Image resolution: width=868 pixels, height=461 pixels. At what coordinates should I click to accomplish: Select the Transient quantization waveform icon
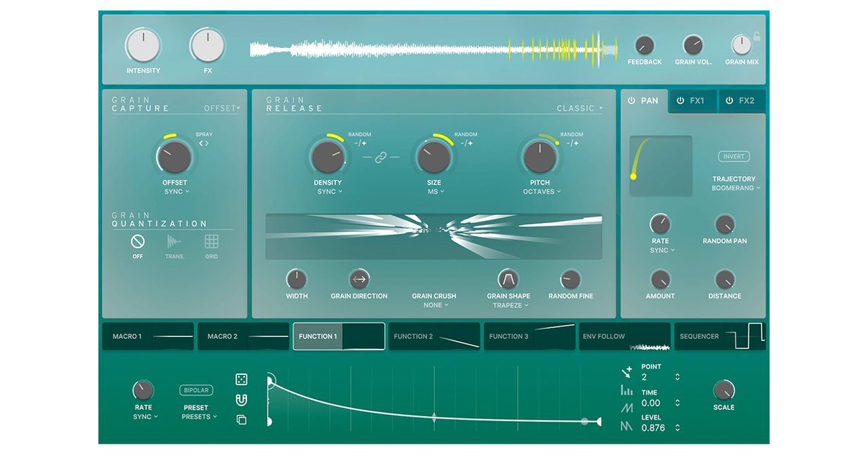tap(174, 241)
